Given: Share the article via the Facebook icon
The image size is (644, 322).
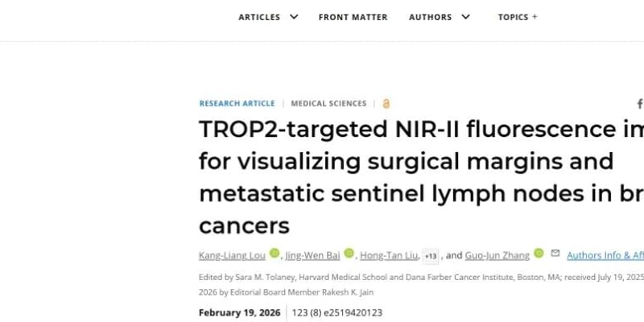Looking at the screenshot, I should 640,104.
